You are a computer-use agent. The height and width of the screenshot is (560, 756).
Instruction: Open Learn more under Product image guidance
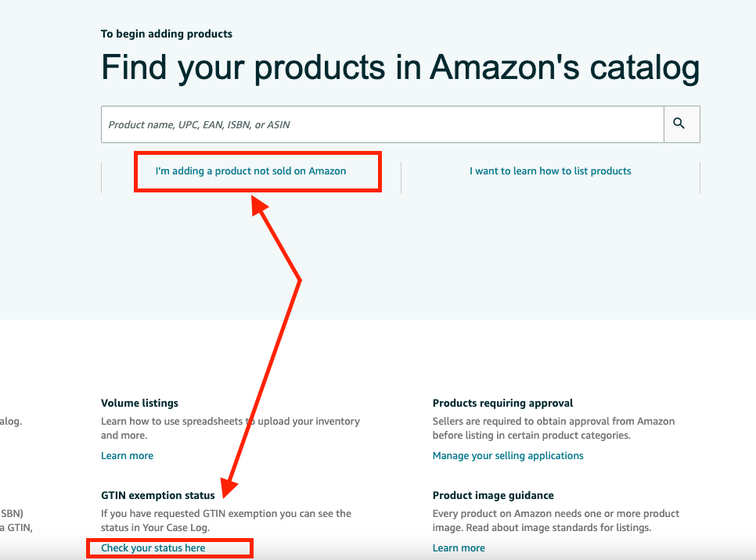click(x=459, y=548)
